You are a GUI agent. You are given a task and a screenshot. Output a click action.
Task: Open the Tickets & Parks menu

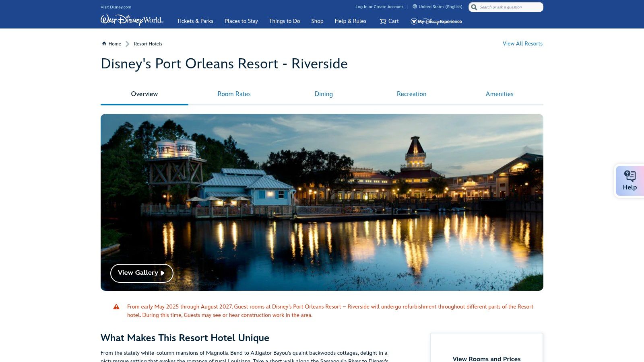pyautogui.click(x=195, y=21)
